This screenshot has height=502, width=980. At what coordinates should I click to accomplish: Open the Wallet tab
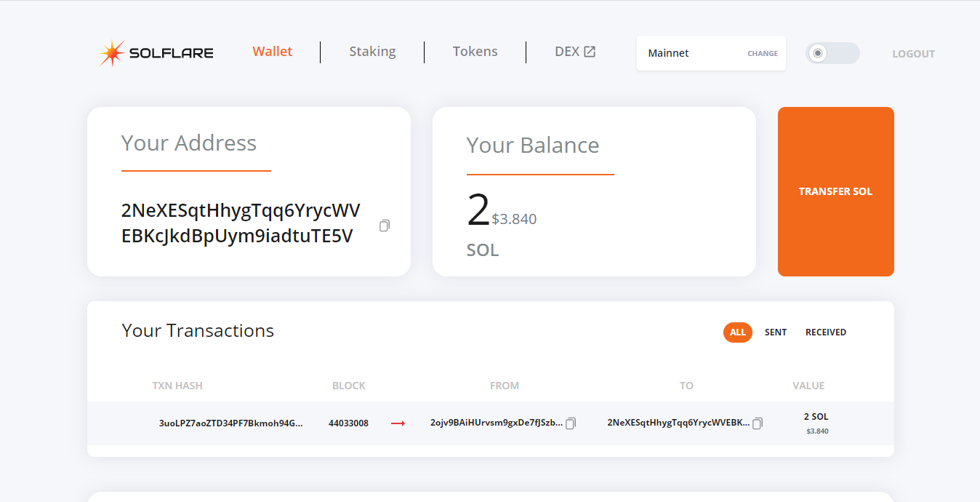[x=273, y=52]
